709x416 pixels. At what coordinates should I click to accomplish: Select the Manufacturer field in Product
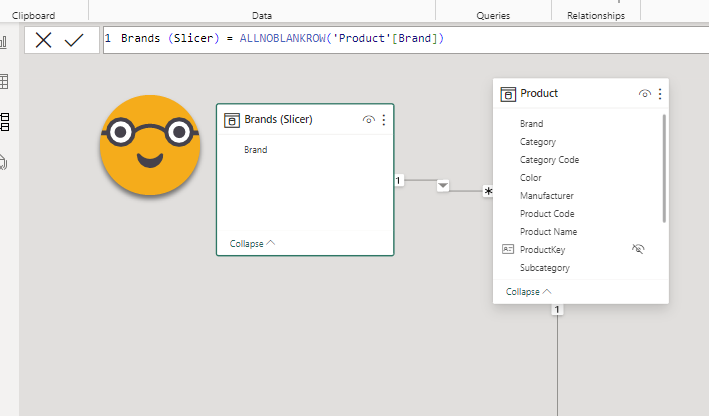(x=546, y=196)
